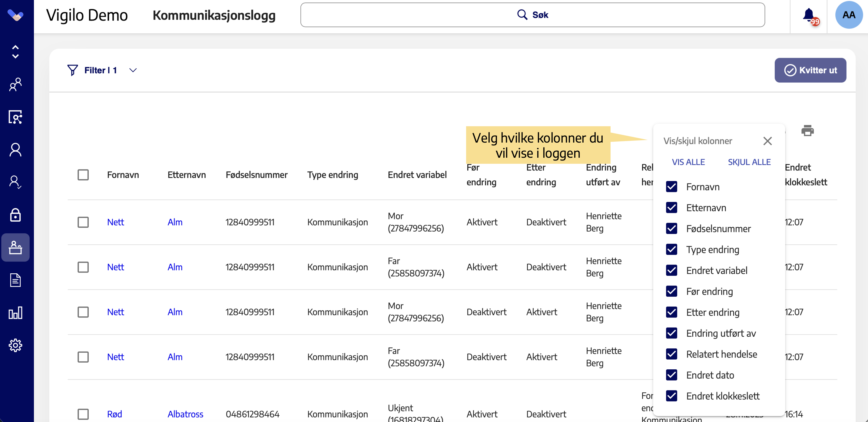Open the AA user avatar menu
868x422 pixels.
[849, 15]
